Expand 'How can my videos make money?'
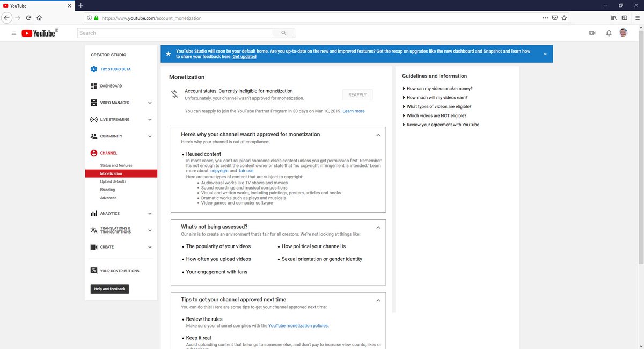This screenshot has height=349, width=644. coord(437,89)
